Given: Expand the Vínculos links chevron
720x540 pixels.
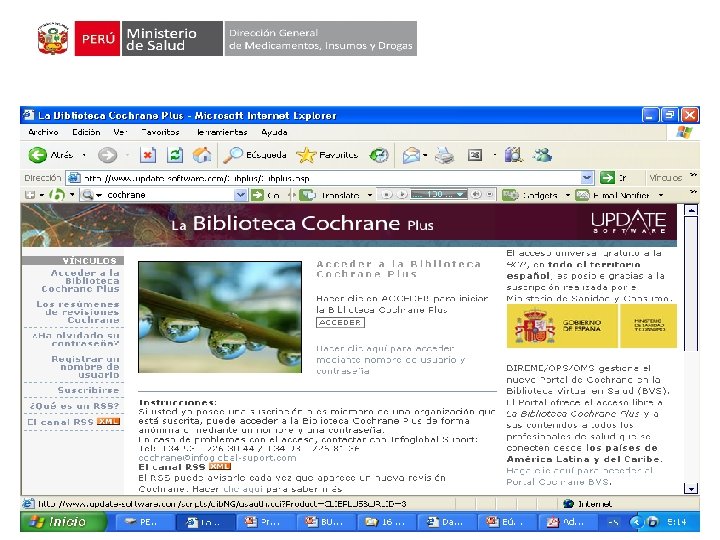Looking at the screenshot, I should tap(693, 175).
